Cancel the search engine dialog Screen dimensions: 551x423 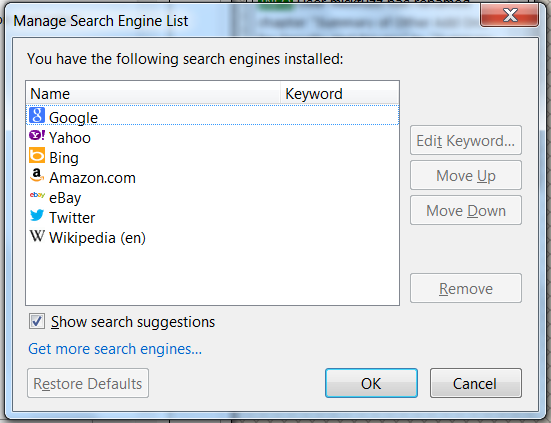point(475,383)
